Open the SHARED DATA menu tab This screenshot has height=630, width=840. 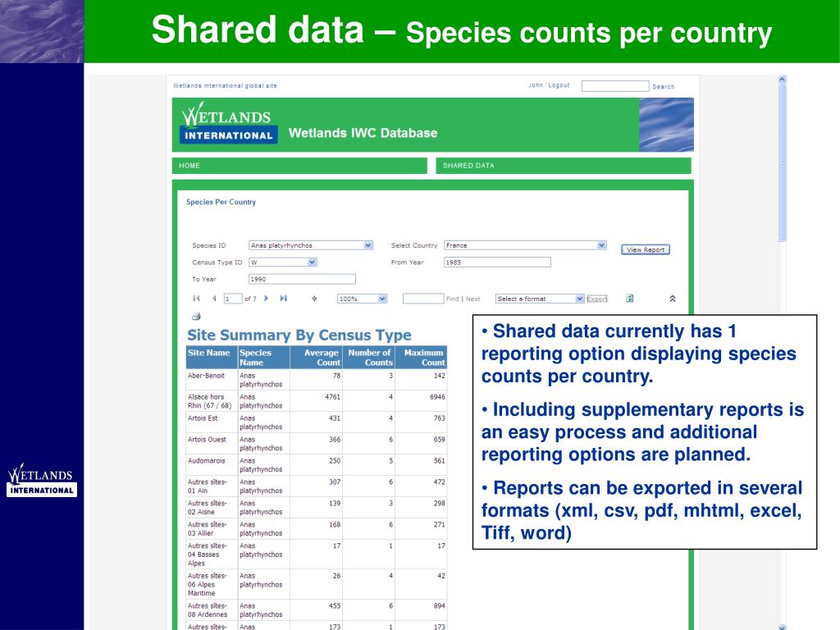click(x=564, y=166)
